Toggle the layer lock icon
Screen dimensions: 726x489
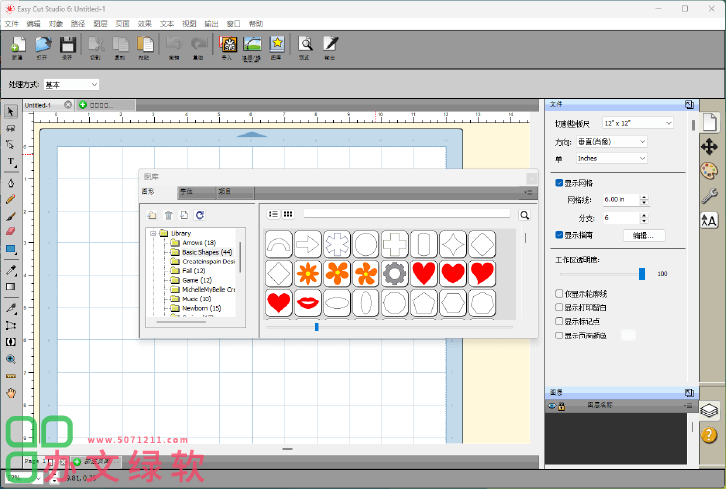coord(561,406)
